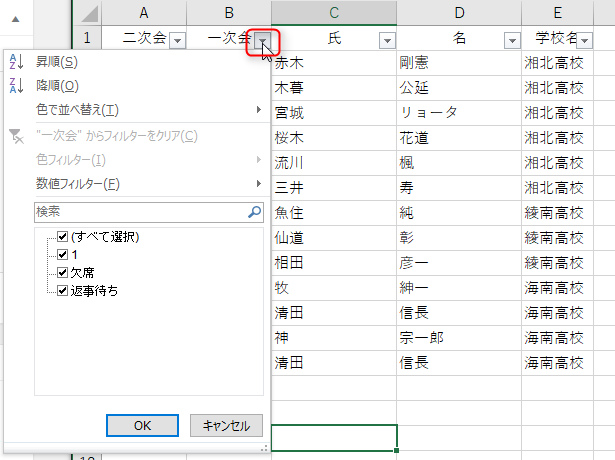Open 一次会 column filter dropdown

coord(262,40)
